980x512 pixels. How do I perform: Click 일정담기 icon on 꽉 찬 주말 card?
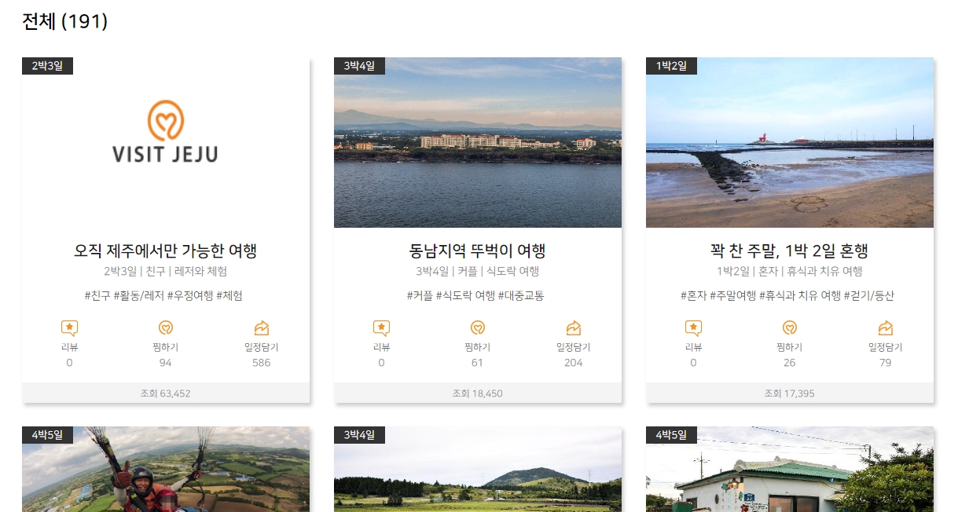coord(886,328)
